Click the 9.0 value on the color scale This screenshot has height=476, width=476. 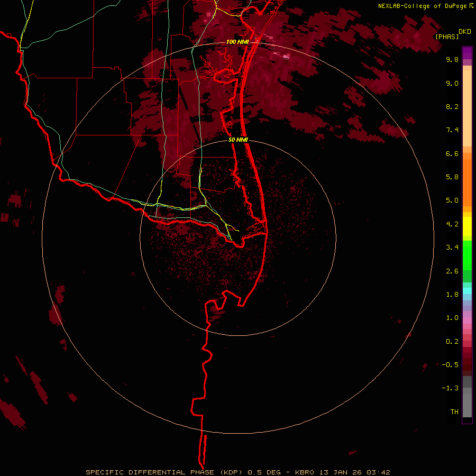[x=452, y=83]
